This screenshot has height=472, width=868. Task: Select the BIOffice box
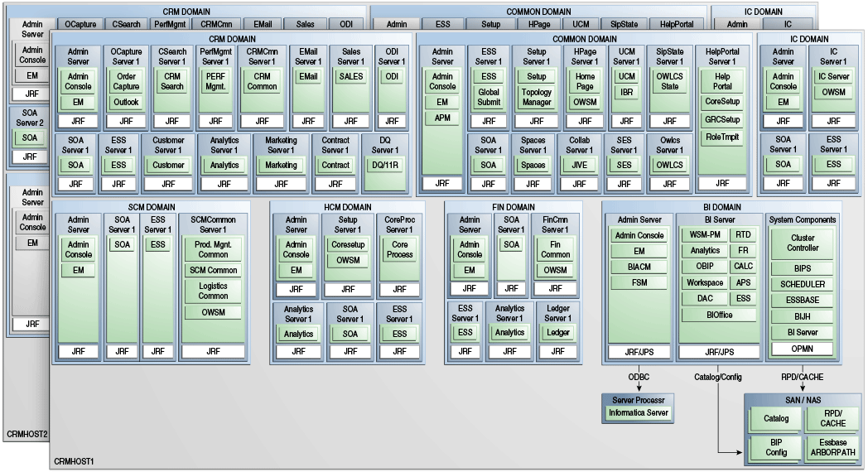tap(720, 315)
